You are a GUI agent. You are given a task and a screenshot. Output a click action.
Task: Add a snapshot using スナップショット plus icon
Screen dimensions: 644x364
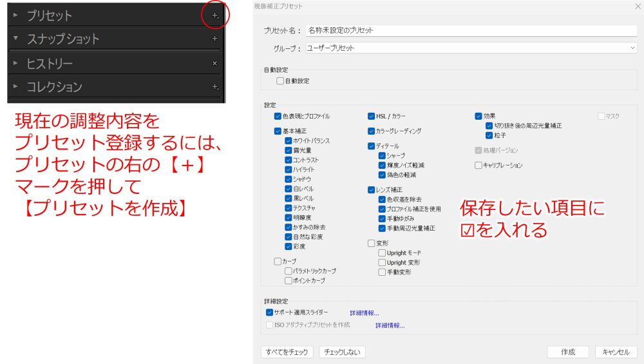pyautogui.click(x=214, y=39)
